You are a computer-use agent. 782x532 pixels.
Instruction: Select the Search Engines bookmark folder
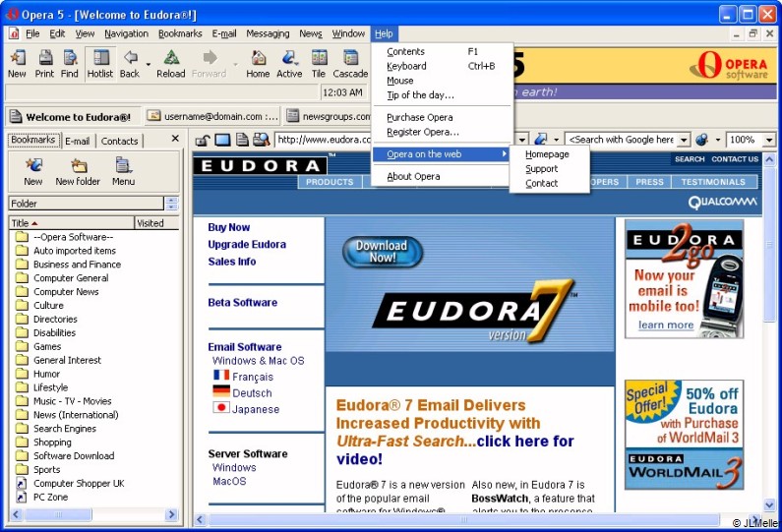65,429
